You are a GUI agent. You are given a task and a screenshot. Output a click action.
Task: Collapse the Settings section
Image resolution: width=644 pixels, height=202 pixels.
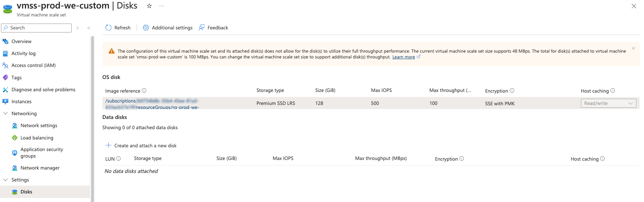[x=5, y=180]
